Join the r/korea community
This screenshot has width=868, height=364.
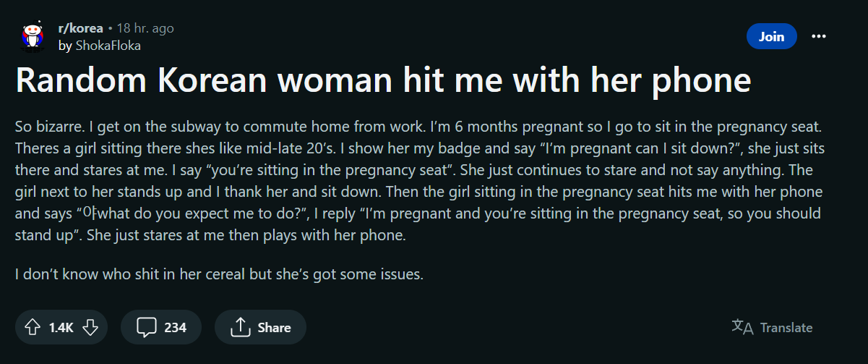[771, 36]
